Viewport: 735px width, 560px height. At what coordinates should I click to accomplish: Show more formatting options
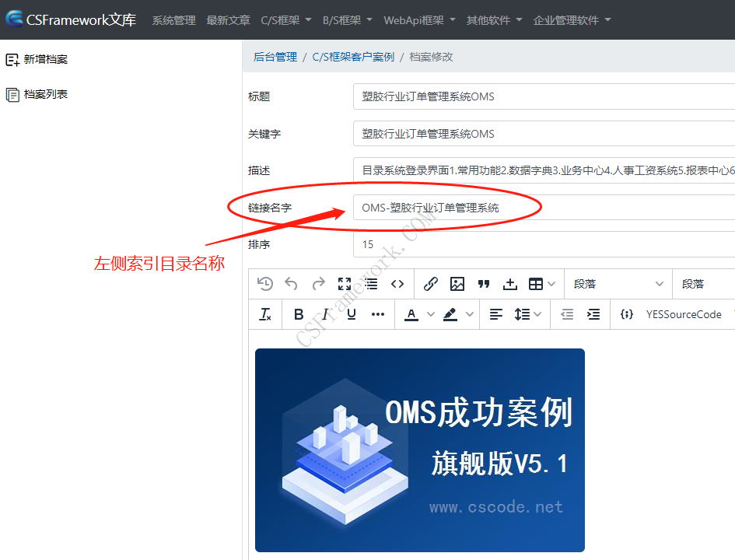378,314
